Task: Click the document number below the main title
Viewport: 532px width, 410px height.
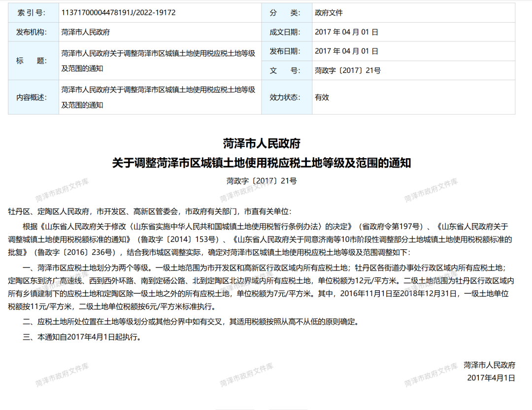Action: [262, 181]
